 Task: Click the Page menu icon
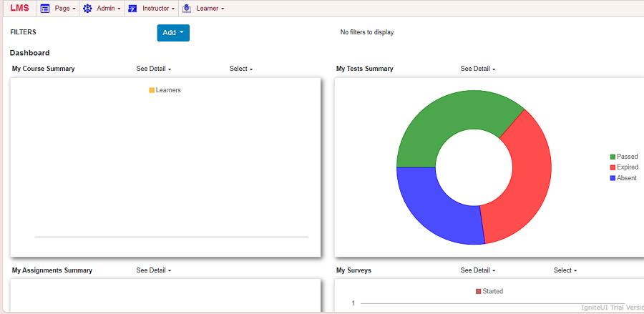tap(44, 9)
